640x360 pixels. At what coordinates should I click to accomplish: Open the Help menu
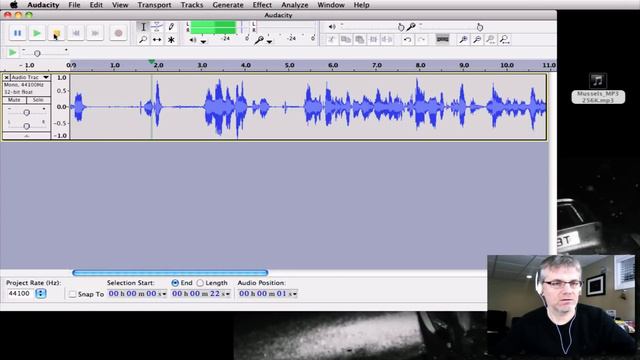click(361, 5)
